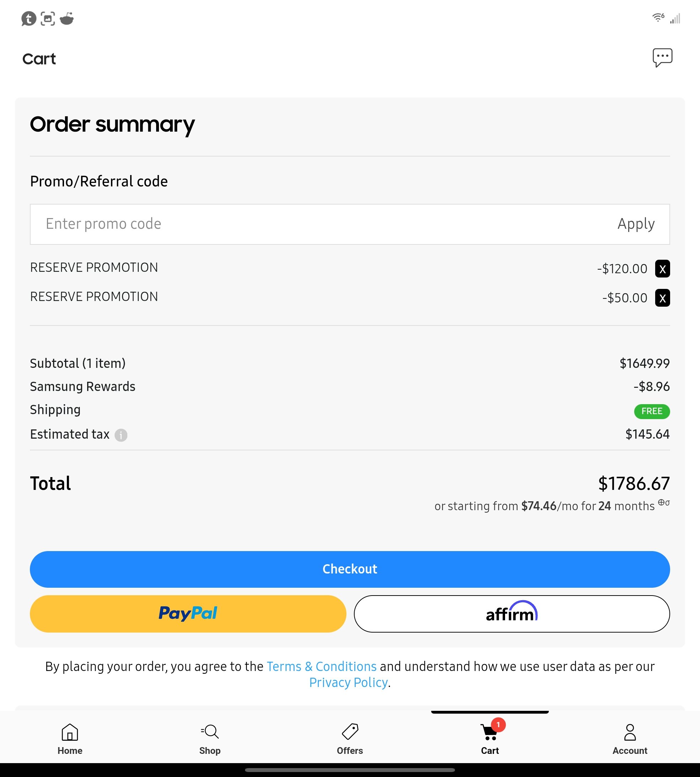Tap the screenshot notification icon
Image resolution: width=700 pixels, height=777 pixels.
click(48, 18)
